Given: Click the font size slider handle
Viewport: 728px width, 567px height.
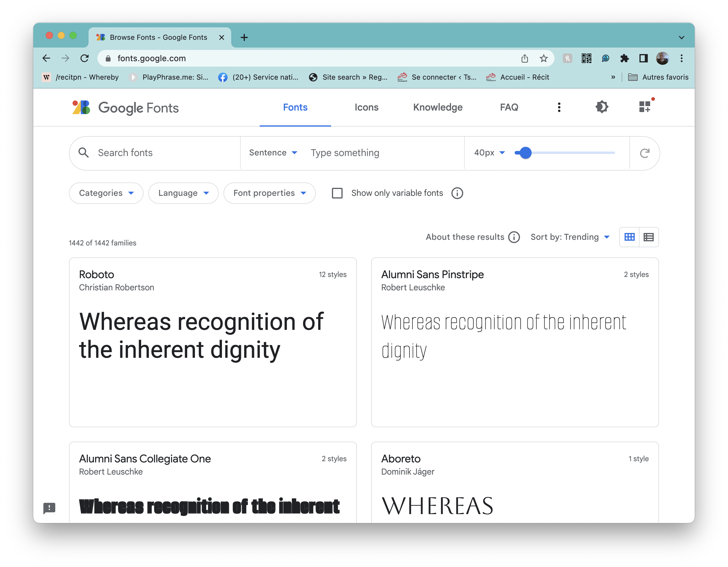Looking at the screenshot, I should tap(525, 153).
